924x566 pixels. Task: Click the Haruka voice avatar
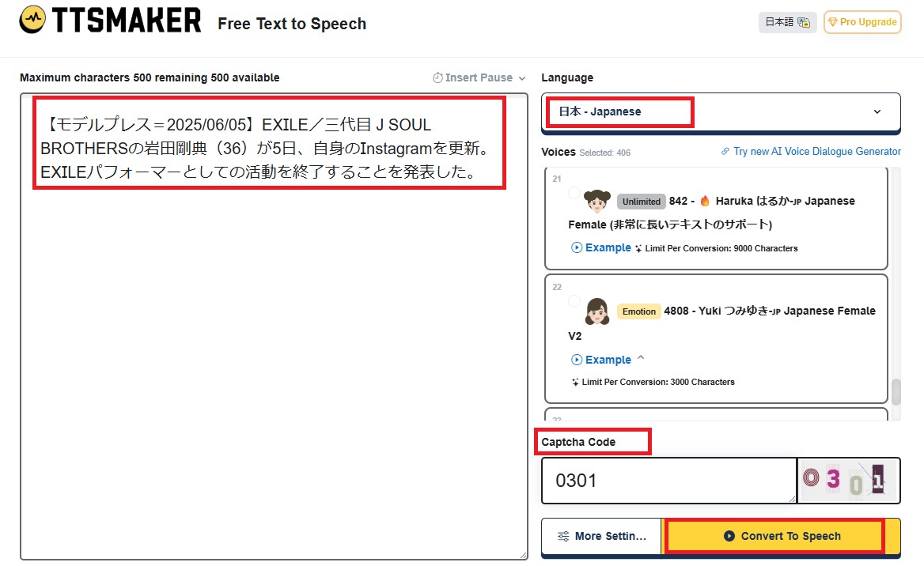[597, 201]
